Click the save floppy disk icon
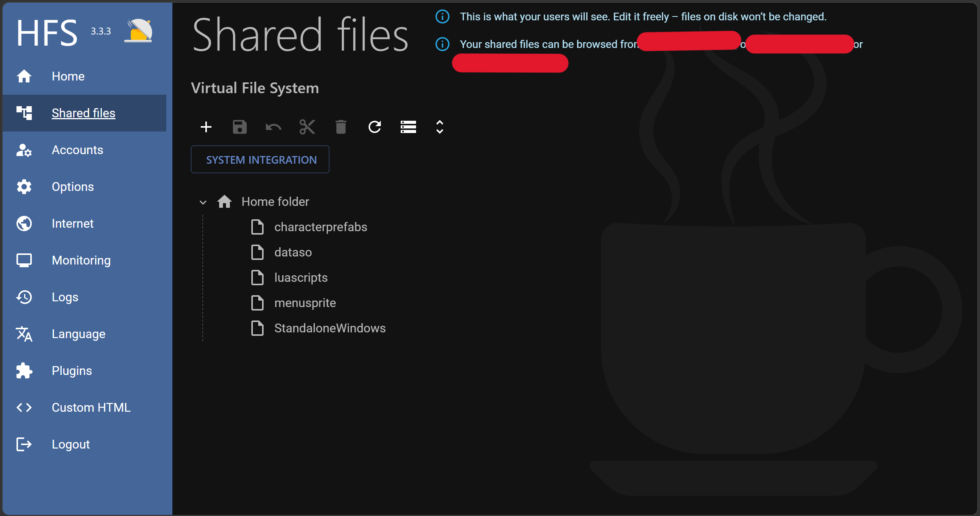 240,127
